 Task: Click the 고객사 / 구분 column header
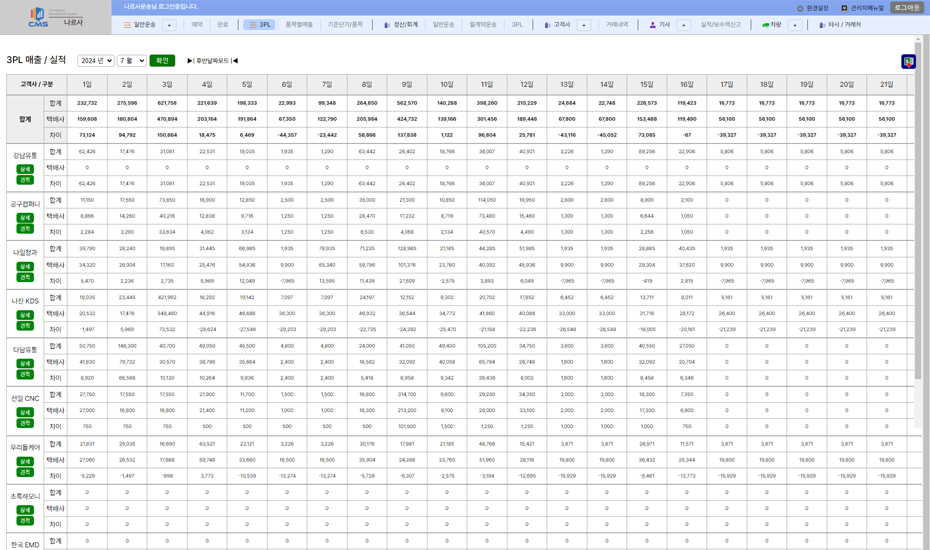[37, 84]
